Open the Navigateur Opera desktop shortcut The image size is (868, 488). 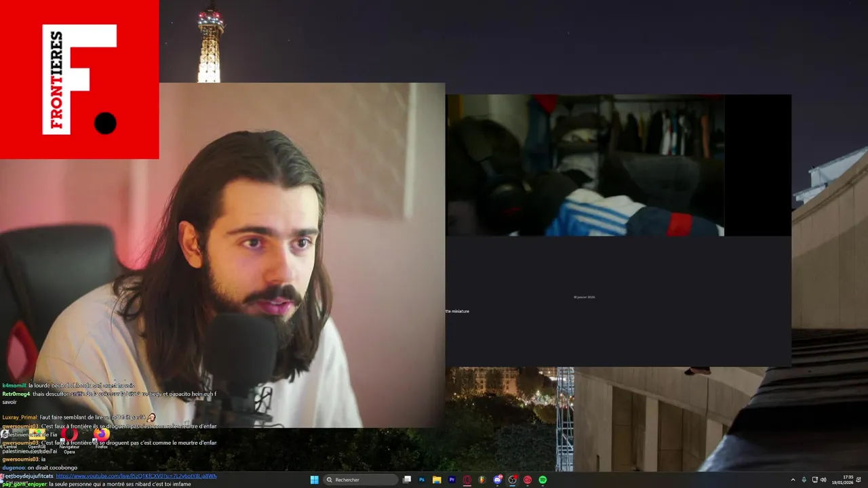pyautogui.click(x=69, y=440)
